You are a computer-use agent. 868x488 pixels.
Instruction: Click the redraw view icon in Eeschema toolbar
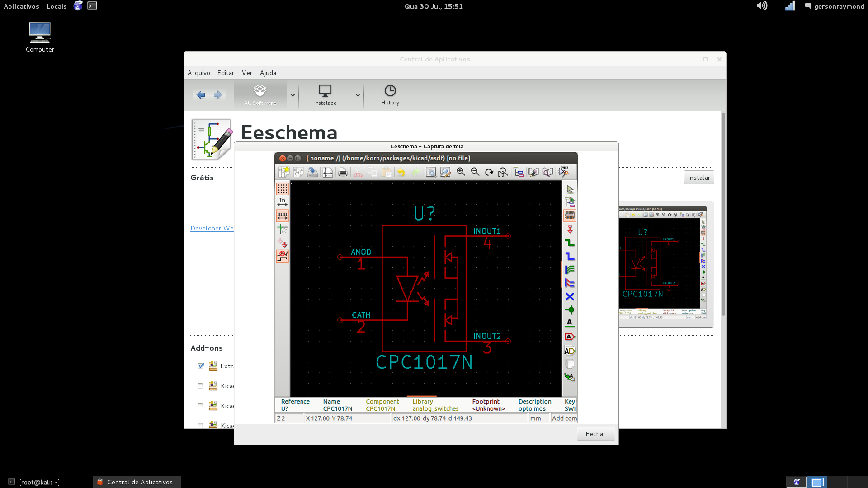click(489, 172)
